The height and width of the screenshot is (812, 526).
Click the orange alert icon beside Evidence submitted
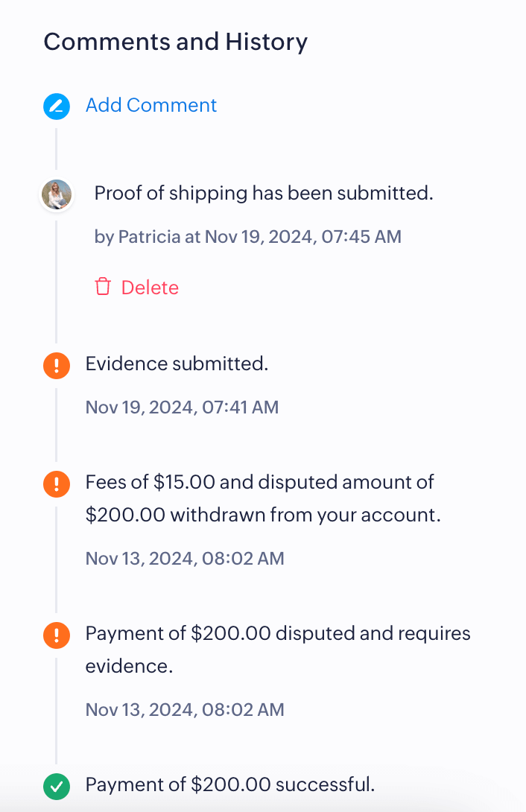coord(56,365)
